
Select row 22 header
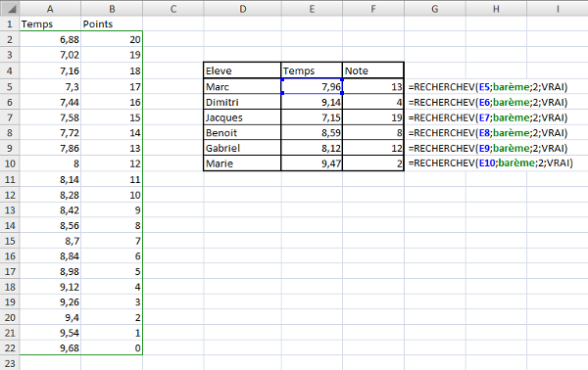pyautogui.click(x=10, y=347)
